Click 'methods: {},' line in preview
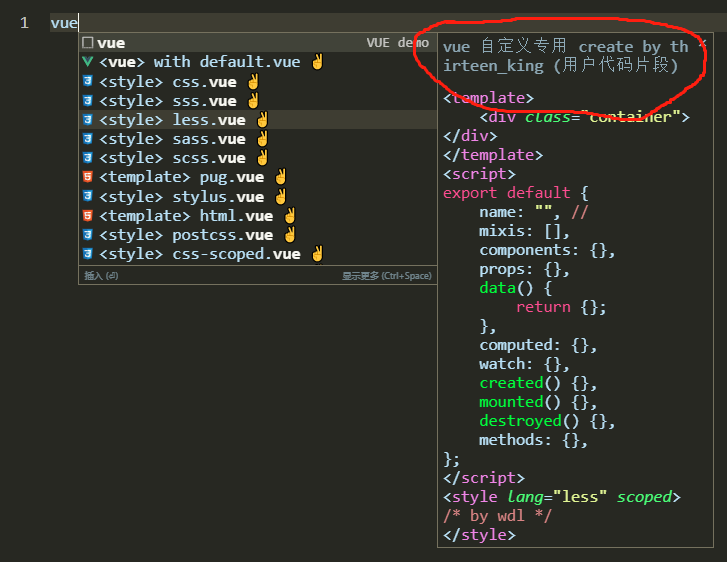Viewport: 727px width, 562px height. pos(534,440)
